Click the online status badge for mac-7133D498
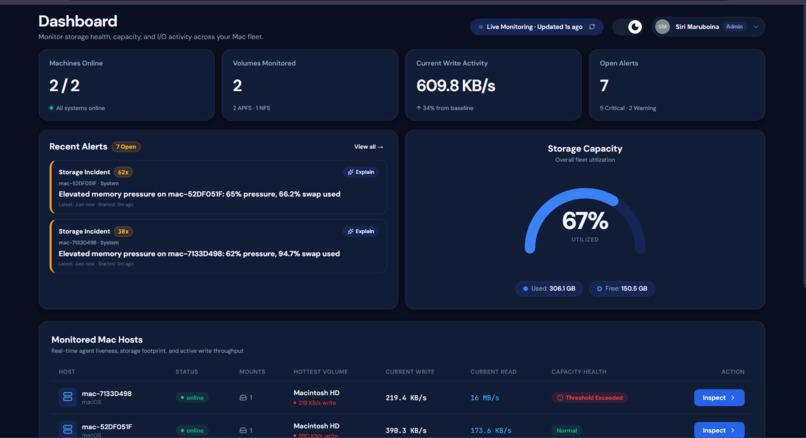This screenshot has height=438, width=806. click(x=192, y=398)
